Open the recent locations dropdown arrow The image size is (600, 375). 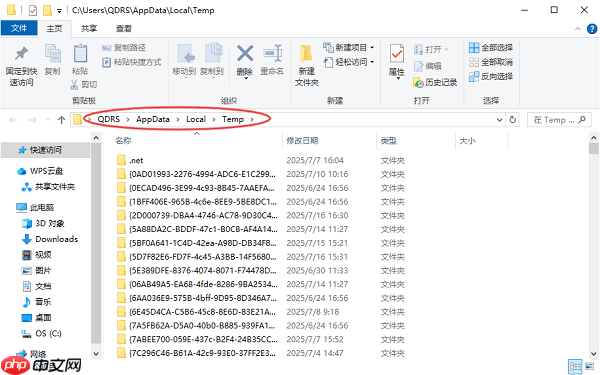tap(48, 120)
